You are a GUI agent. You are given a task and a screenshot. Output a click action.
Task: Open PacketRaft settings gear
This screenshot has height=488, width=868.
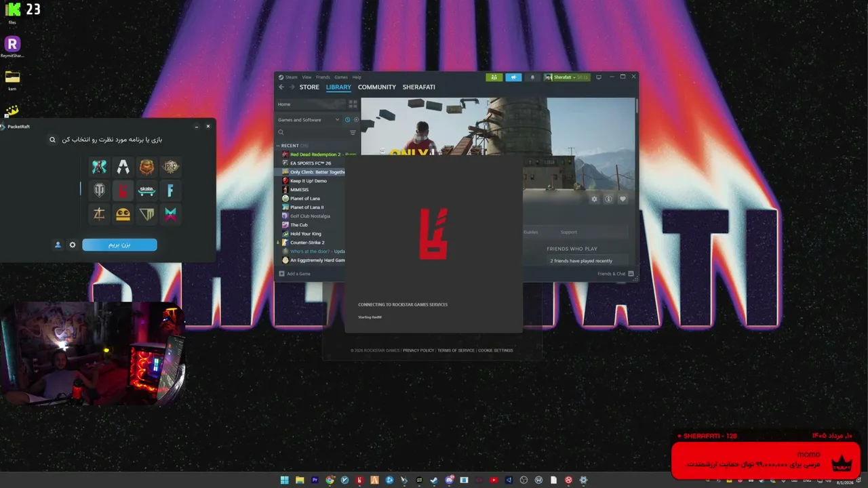73,245
